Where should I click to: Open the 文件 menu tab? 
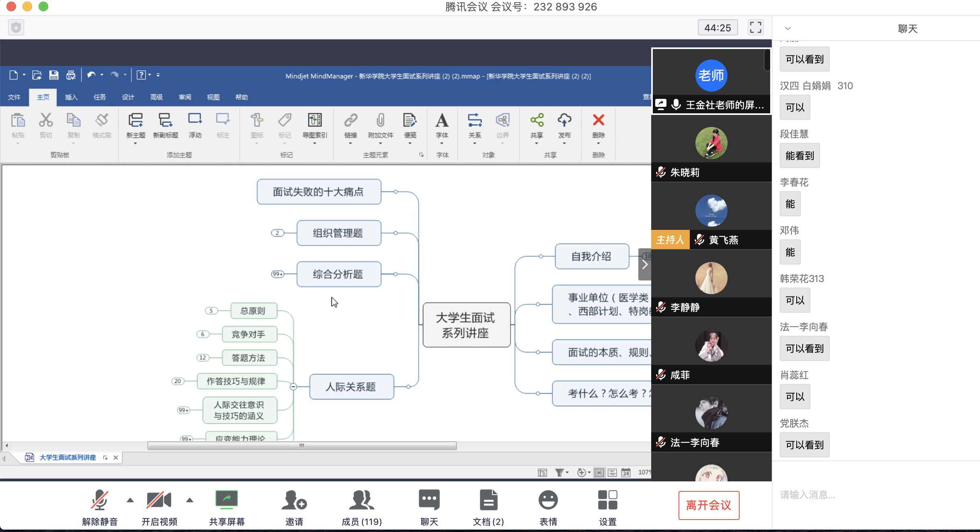[14, 97]
